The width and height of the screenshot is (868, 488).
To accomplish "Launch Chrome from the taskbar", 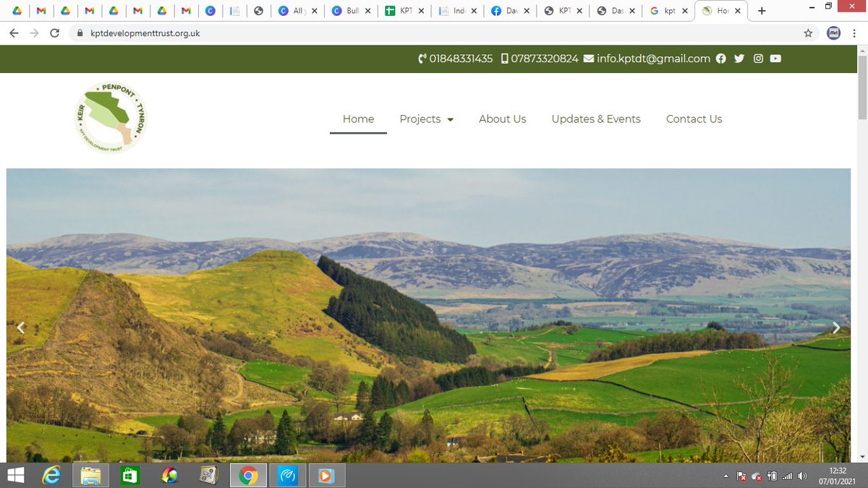I will click(x=248, y=475).
